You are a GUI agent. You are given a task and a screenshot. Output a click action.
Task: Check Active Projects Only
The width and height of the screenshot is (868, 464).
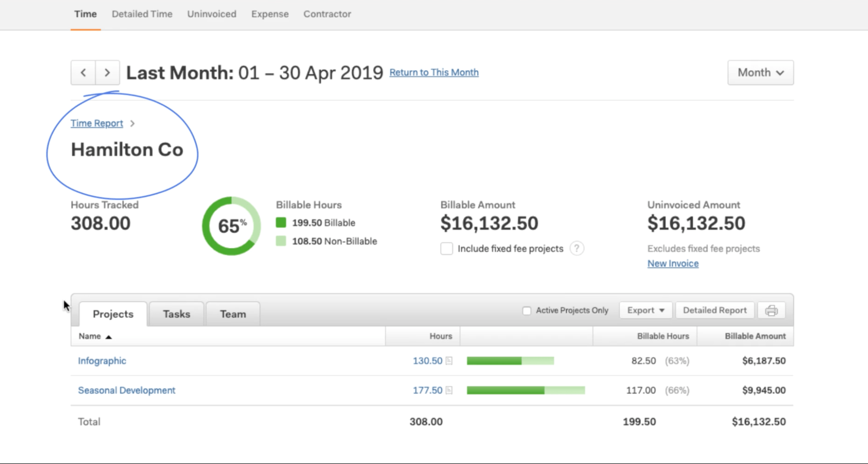527,311
